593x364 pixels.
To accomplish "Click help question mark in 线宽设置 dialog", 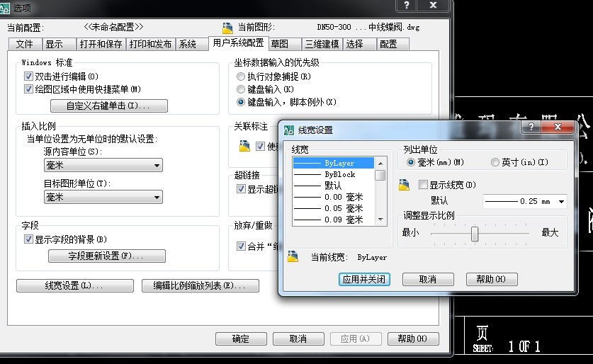I will 531,127.
